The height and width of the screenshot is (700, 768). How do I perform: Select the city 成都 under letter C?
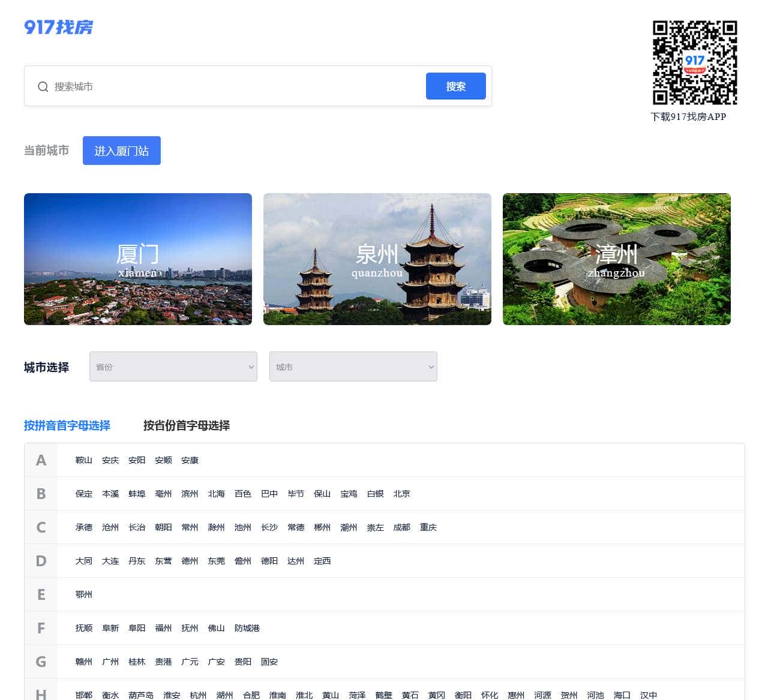click(401, 527)
